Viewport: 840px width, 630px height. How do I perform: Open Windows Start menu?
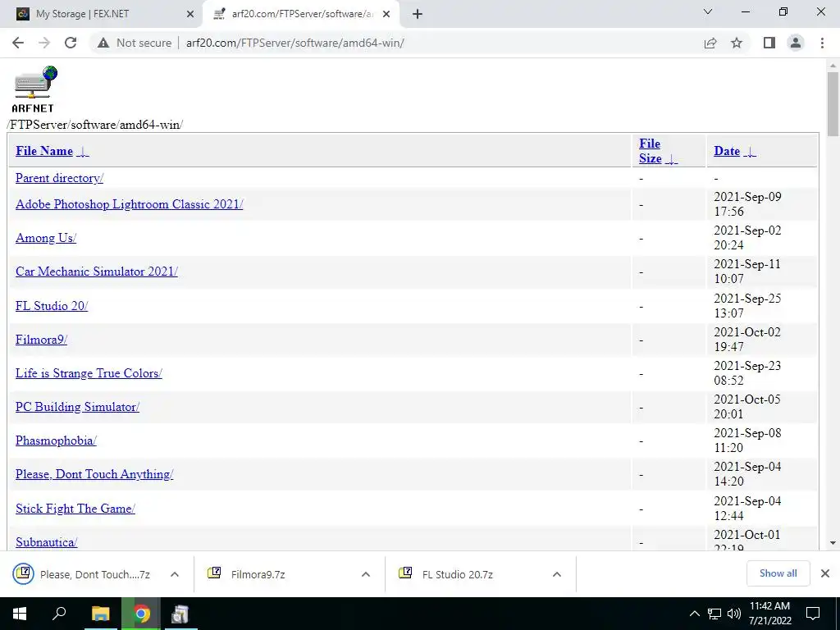point(20,614)
